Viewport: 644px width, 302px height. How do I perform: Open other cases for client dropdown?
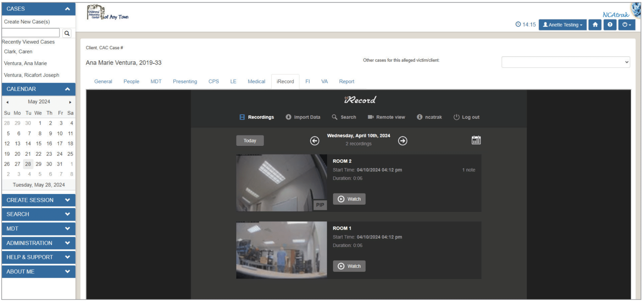pyautogui.click(x=565, y=62)
